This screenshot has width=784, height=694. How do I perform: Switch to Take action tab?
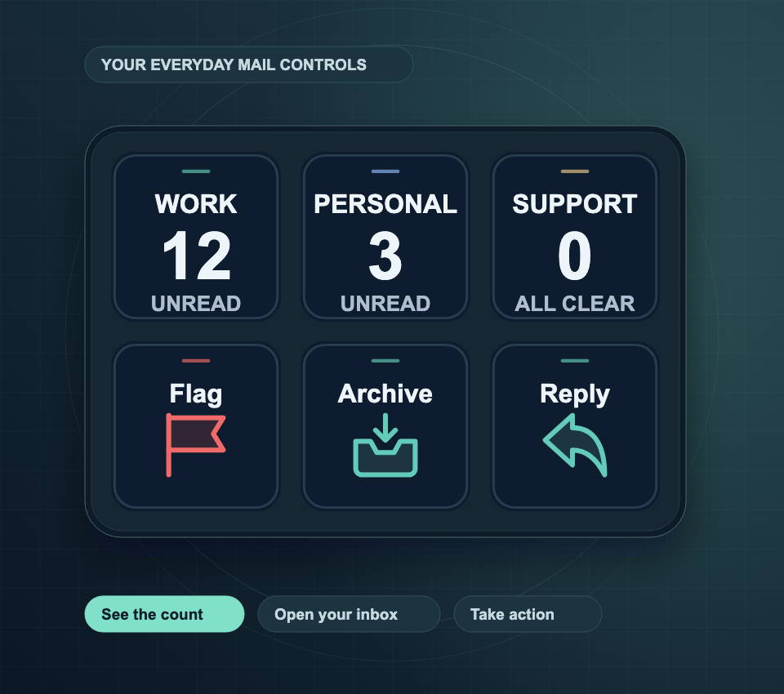(528, 614)
